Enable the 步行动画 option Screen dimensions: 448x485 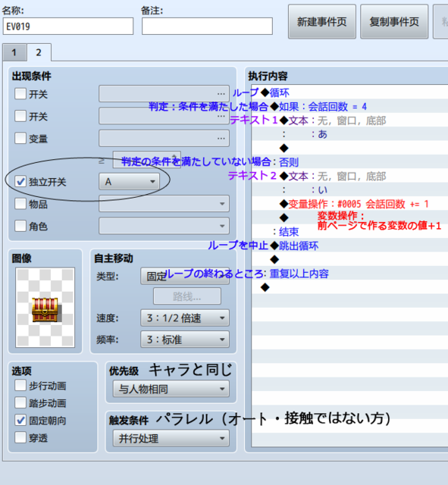20,386
